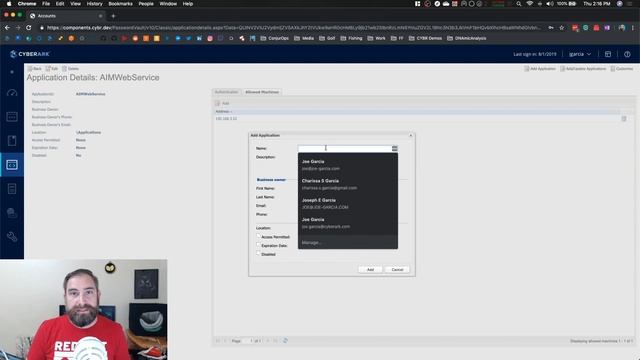
Task: Click the Add button in the dialog
Action: pyautogui.click(x=370, y=269)
